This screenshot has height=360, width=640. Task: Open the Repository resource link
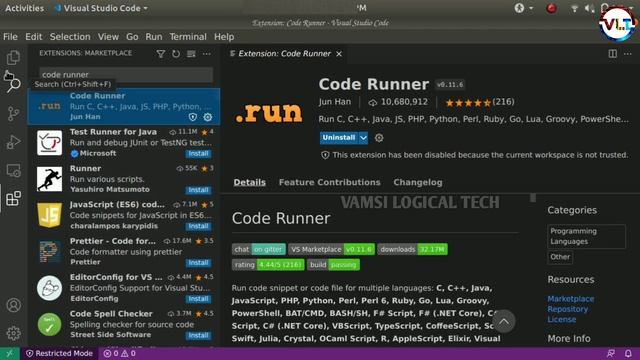pos(568,309)
